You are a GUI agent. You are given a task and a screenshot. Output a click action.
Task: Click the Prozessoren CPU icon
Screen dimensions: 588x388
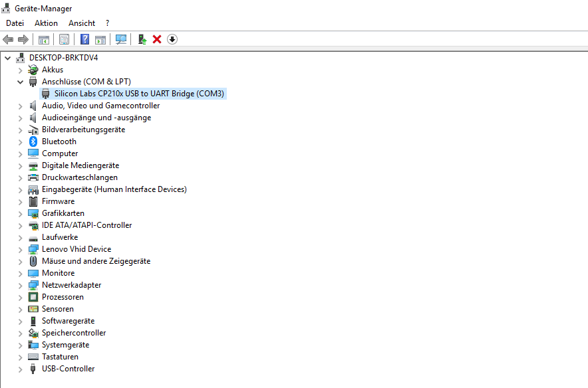coord(33,297)
